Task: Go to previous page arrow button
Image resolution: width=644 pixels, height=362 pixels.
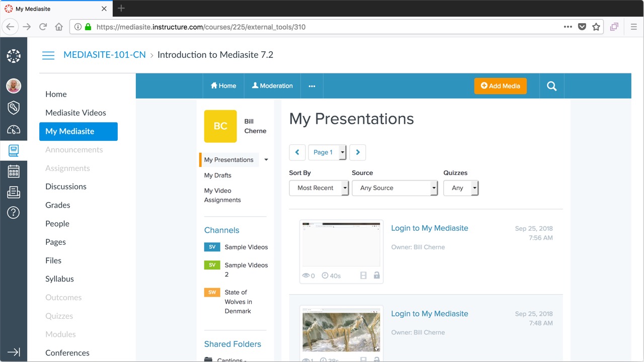Action: [297, 152]
